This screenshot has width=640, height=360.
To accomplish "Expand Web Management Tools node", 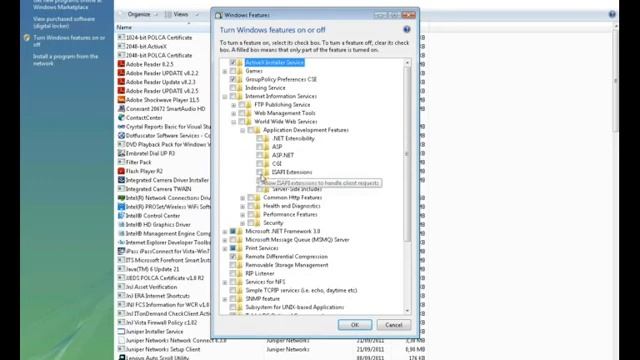I will (233, 113).
